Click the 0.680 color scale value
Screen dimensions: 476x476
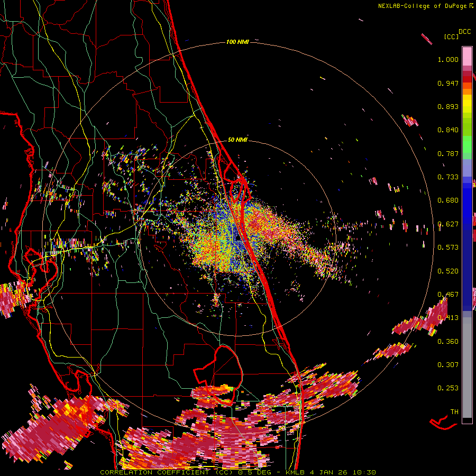pos(448,200)
